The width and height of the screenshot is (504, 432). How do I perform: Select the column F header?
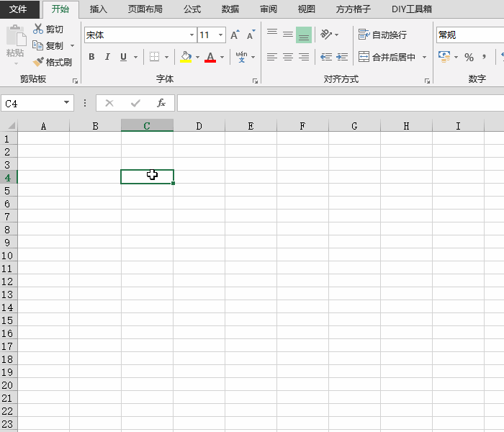[302, 125]
